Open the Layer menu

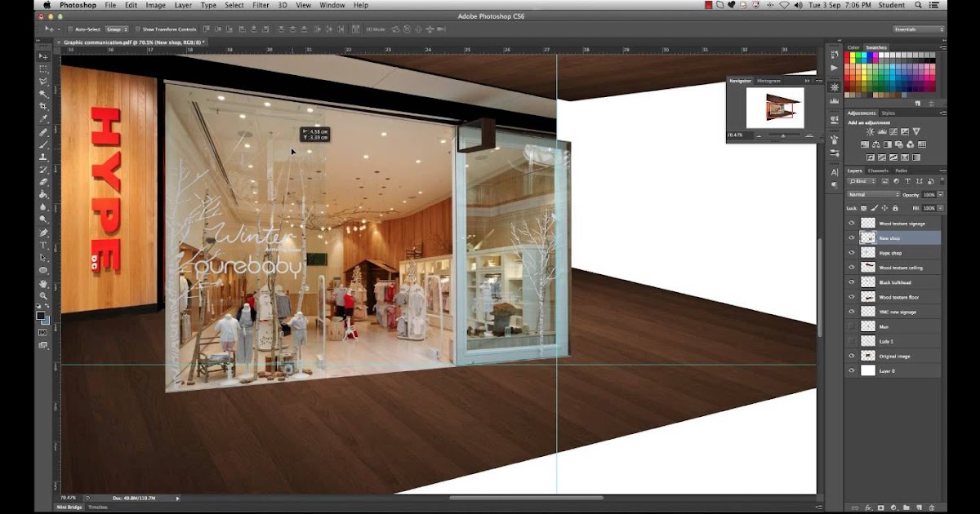[x=183, y=5]
